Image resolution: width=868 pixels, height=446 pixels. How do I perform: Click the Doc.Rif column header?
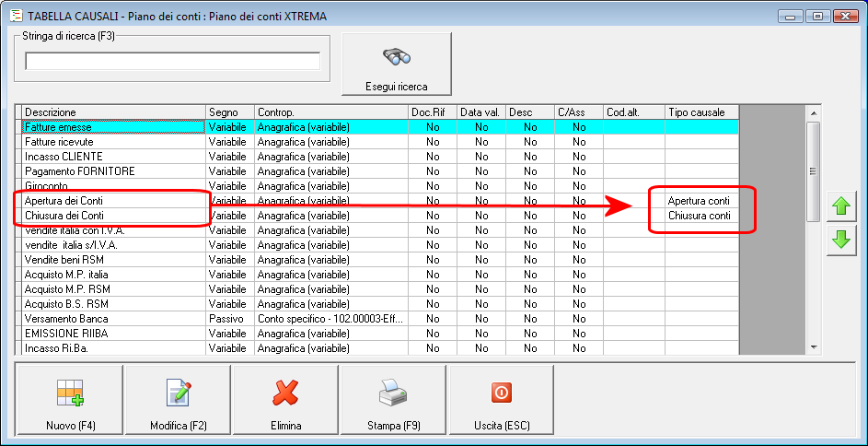pyautogui.click(x=433, y=112)
